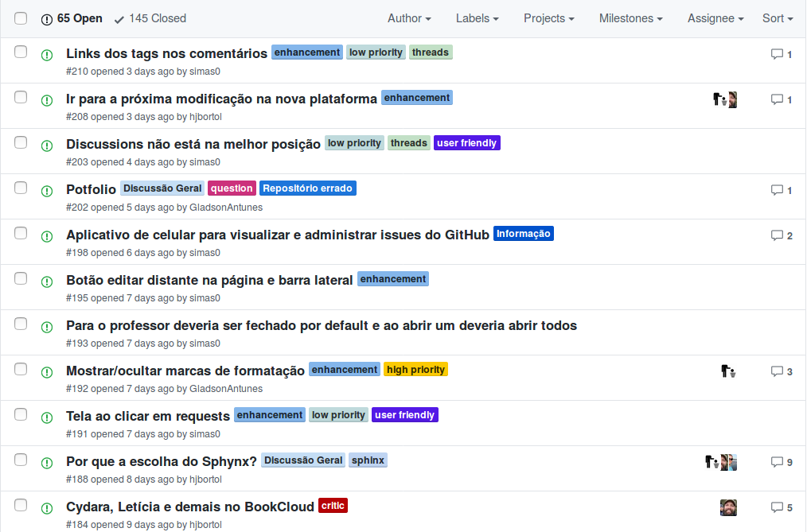The width and height of the screenshot is (807, 532).
Task: Open comments on Links dos tags issue
Action: [x=782, y=55]
